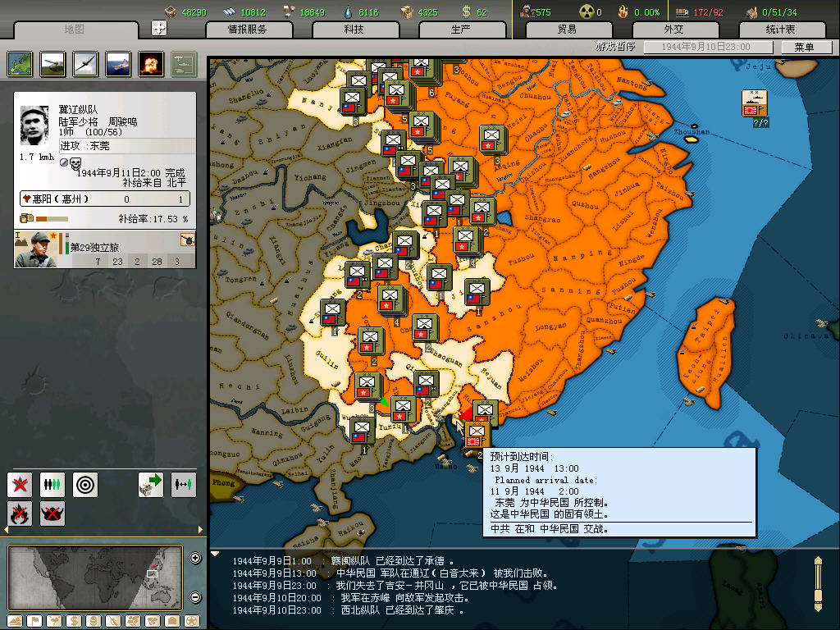
Task: Open the 科技 technology tab
Action: (x=354, y=30)
